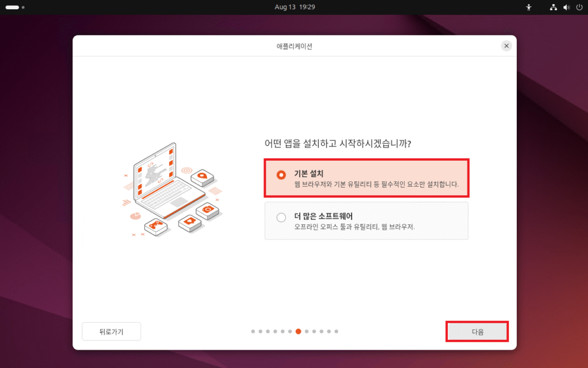Go back with the 뒤로가기 button
Viewport: 588px width, 368px height.
coord(111,331)
